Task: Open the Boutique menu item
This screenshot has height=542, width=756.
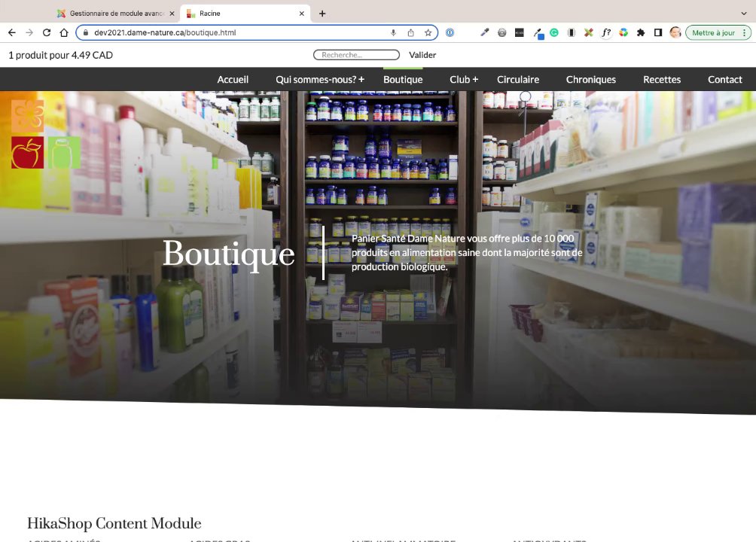Action: [x=403, y=80]
